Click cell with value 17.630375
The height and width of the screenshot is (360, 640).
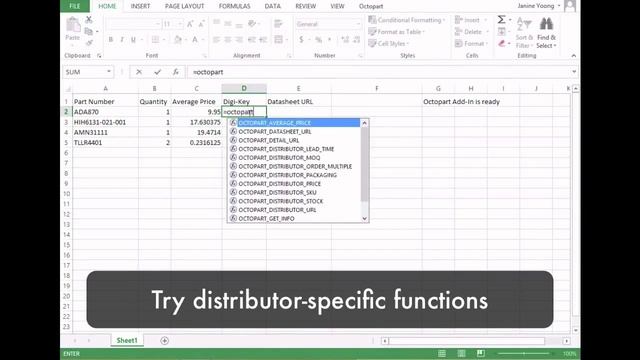tap(196, 122)
